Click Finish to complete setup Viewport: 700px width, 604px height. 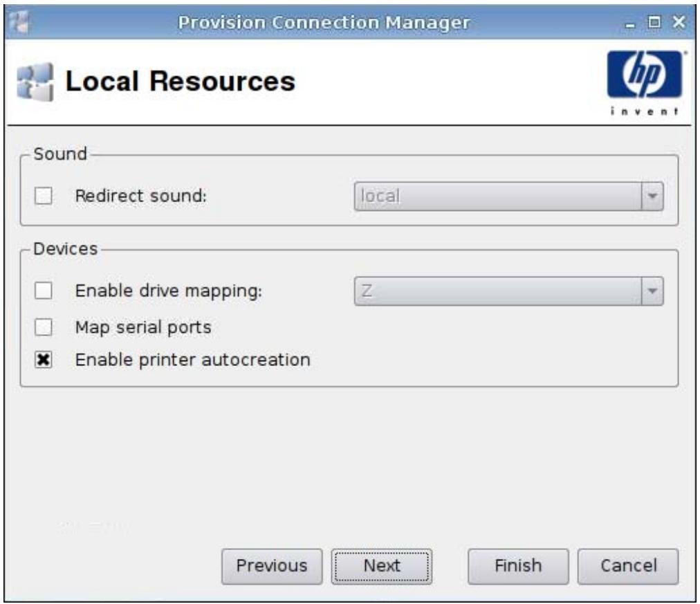pyautogui.click(x=518, y=566)
